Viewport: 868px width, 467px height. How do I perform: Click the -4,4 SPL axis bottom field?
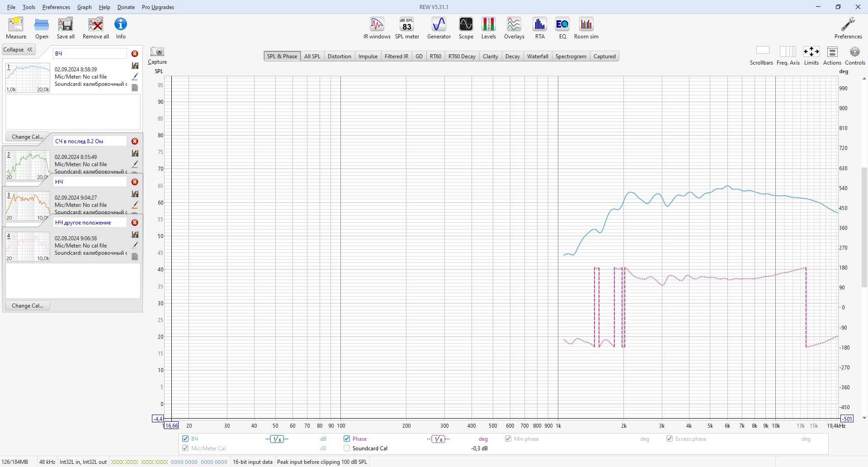[x=157, y=419]
